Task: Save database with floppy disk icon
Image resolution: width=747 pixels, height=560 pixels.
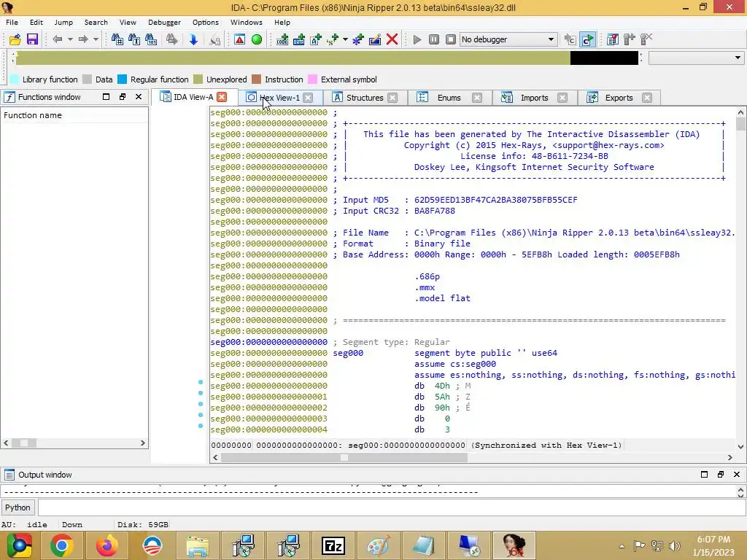Action: (x=32, y=39)
